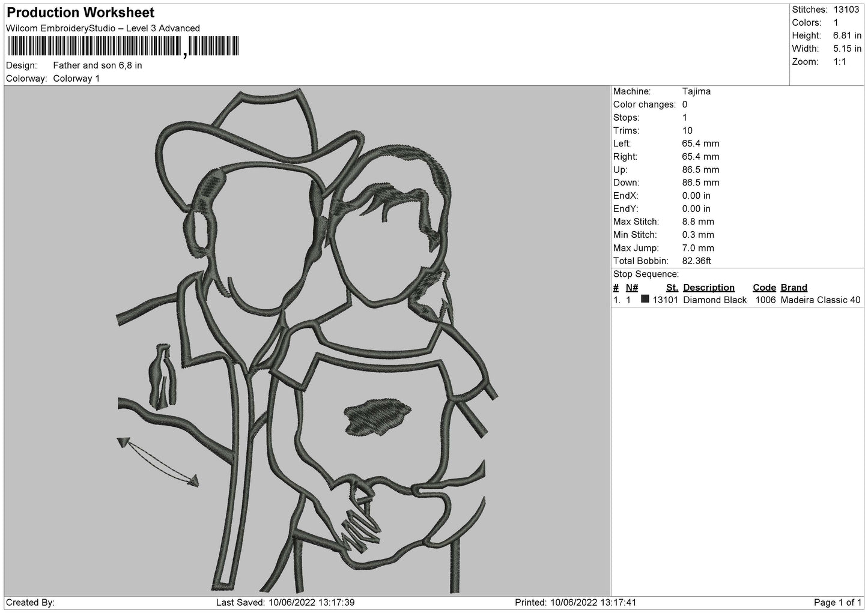Select 'Wilcom EmbroideryStudio – Level 3 Advanced' text
Screen dimensions: 868x613
[103, 28]
